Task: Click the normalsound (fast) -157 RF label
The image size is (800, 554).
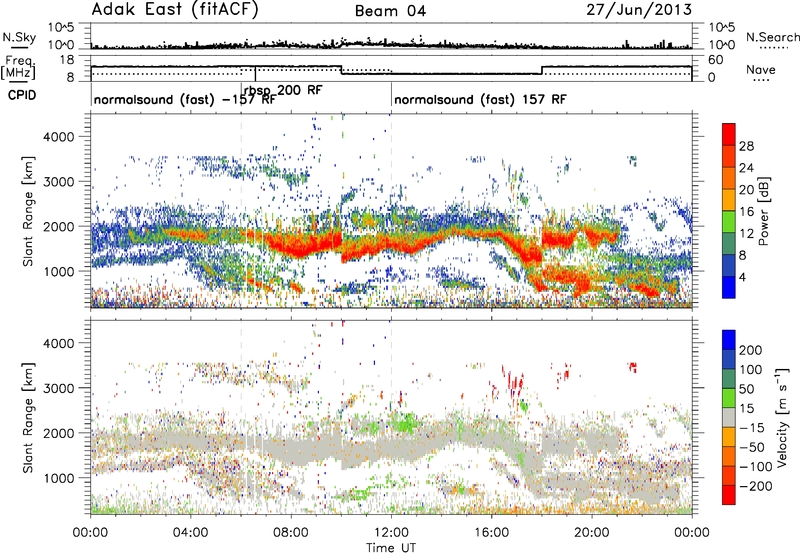Action: 185,100
